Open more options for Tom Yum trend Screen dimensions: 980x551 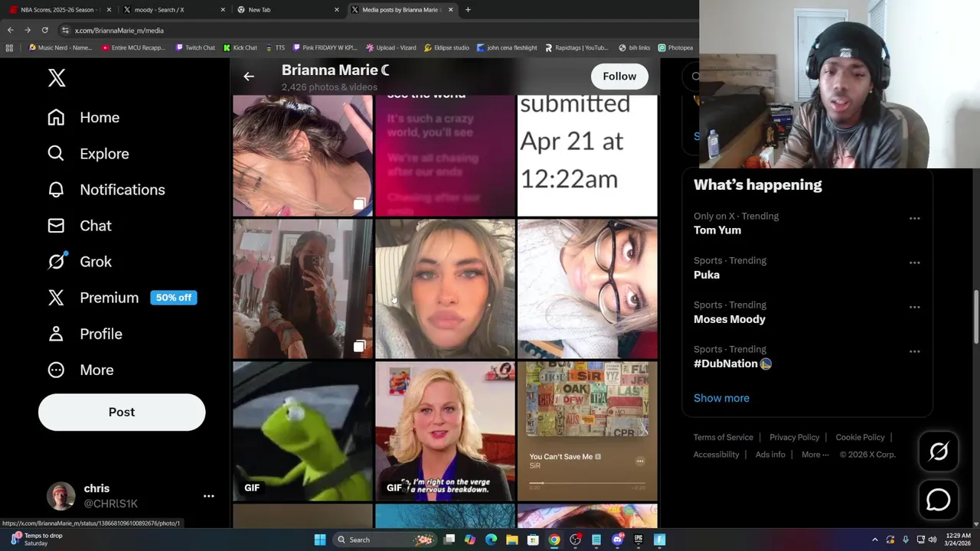pos(914,218)
